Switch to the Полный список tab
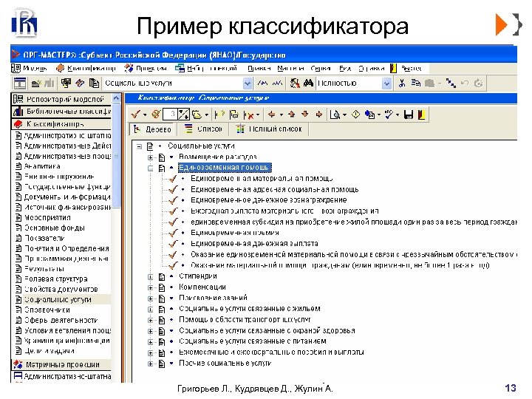This screenshot has width=532, height=399. point(269,129)
